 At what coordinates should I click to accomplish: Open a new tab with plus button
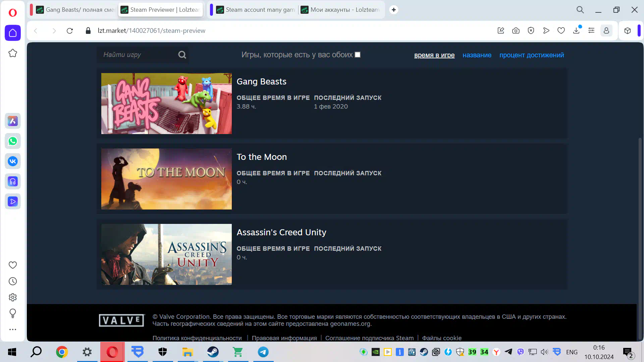point(394,10)
